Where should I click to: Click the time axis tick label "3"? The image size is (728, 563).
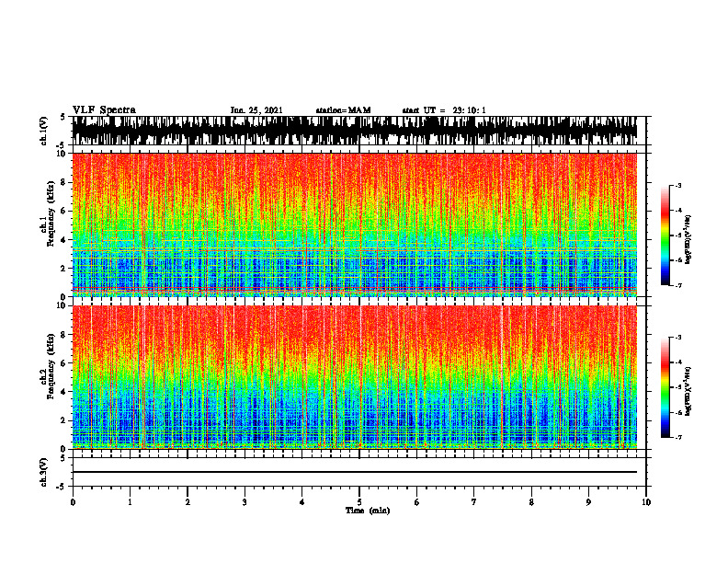245,502
